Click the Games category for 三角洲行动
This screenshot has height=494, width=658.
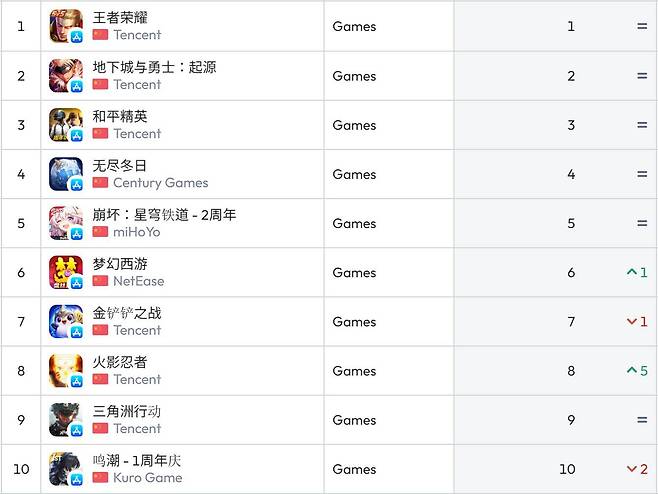coord(354,420)
